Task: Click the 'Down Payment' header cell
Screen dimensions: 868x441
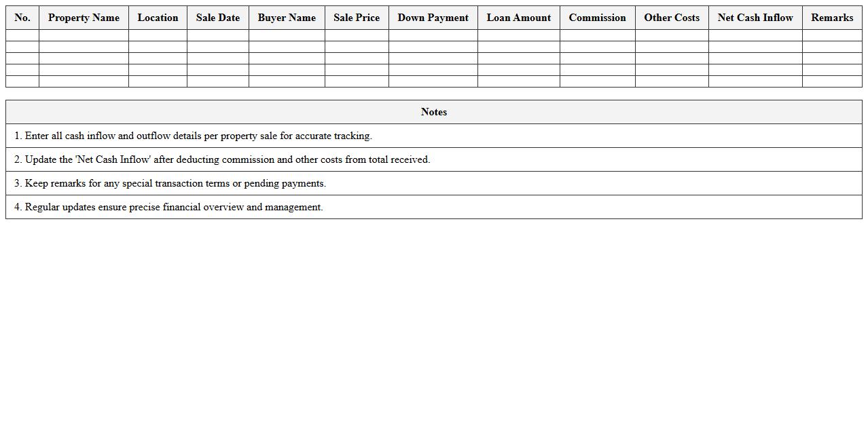Action: coord(433,18)
